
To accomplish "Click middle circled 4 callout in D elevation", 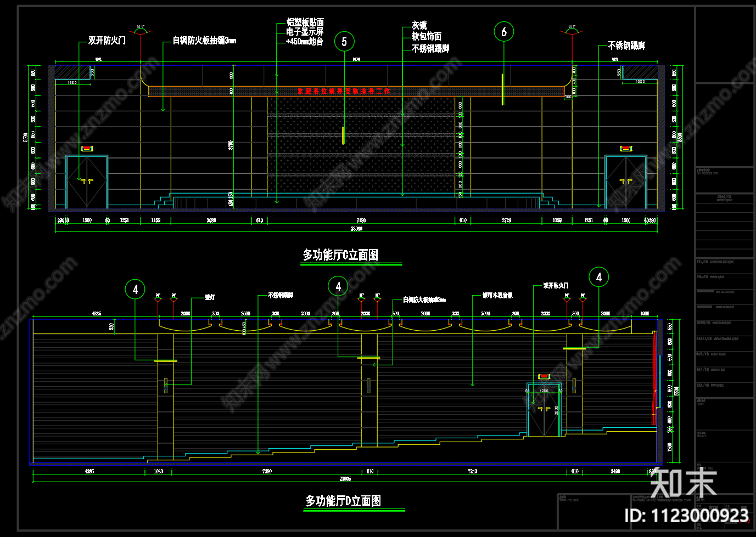I will point(338,286).
